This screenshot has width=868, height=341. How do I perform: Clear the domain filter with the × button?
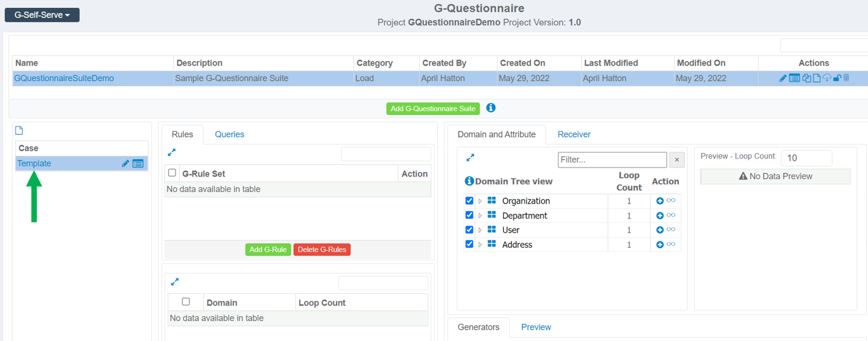tap(677, 160)
